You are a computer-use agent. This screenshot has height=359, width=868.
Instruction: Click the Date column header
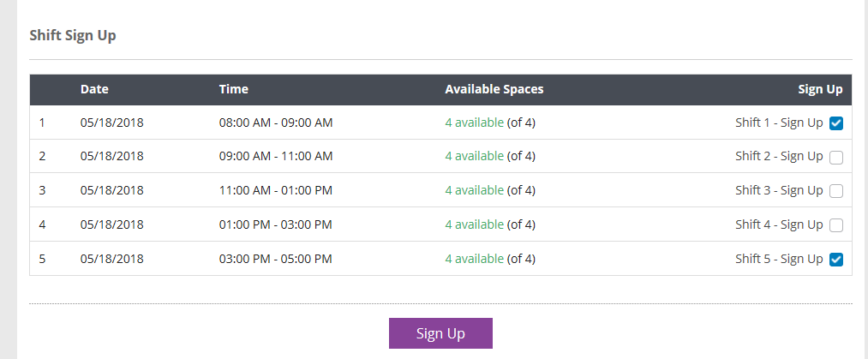pos(94,89)
